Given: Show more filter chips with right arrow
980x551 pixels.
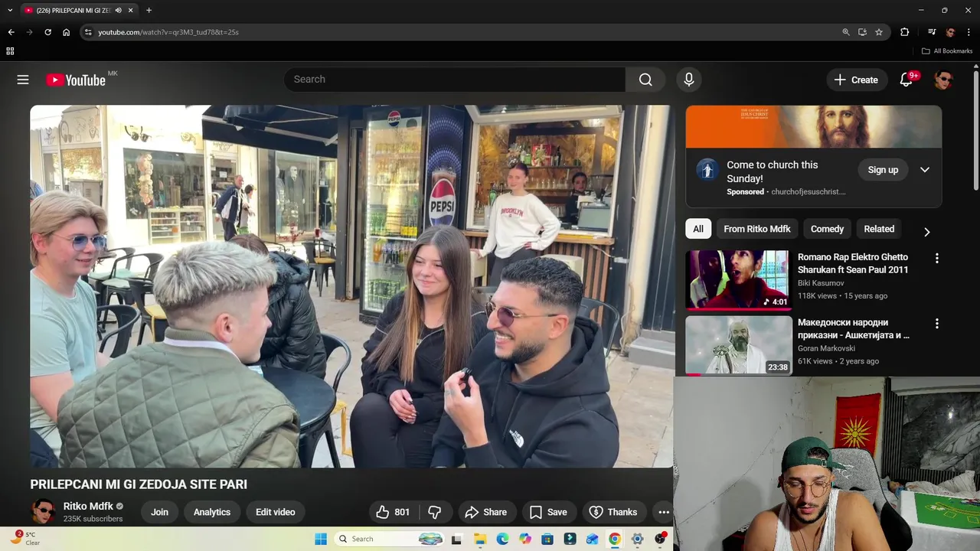Looking at the screenshot, I should click(926, 232).
